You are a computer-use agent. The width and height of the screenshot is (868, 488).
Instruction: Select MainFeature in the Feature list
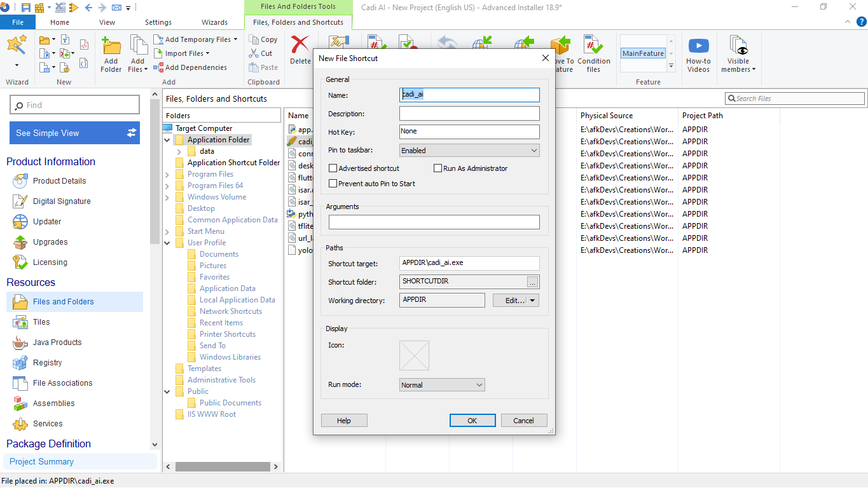(643, 53)
